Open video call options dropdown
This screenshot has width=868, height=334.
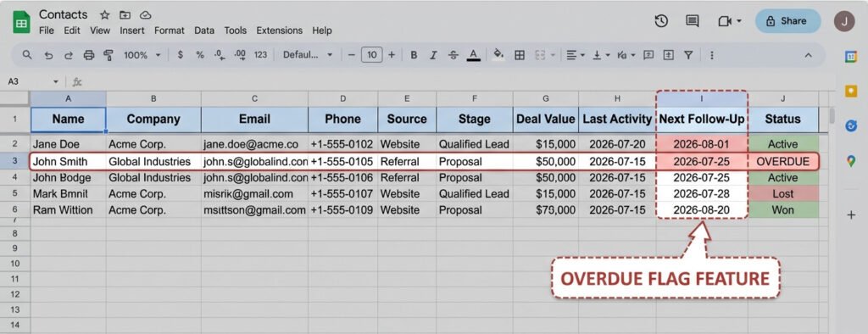click(739, 21)
